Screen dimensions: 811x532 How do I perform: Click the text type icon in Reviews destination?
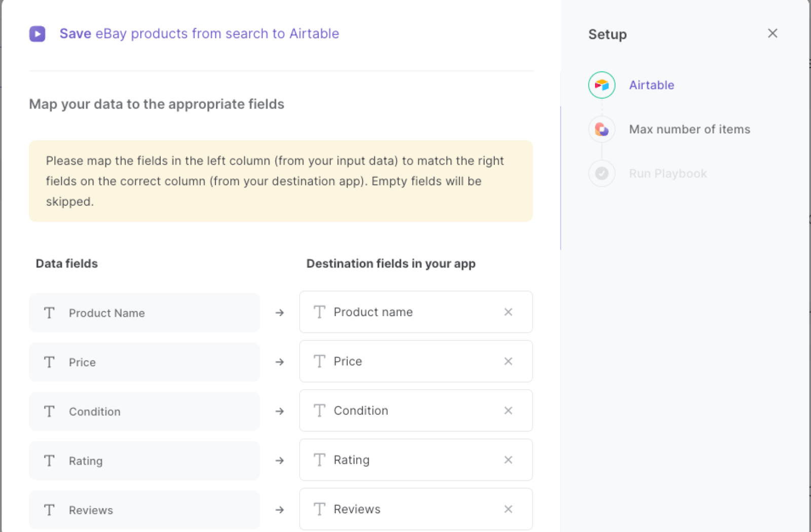pyautogui.click(x=319, y=509)
